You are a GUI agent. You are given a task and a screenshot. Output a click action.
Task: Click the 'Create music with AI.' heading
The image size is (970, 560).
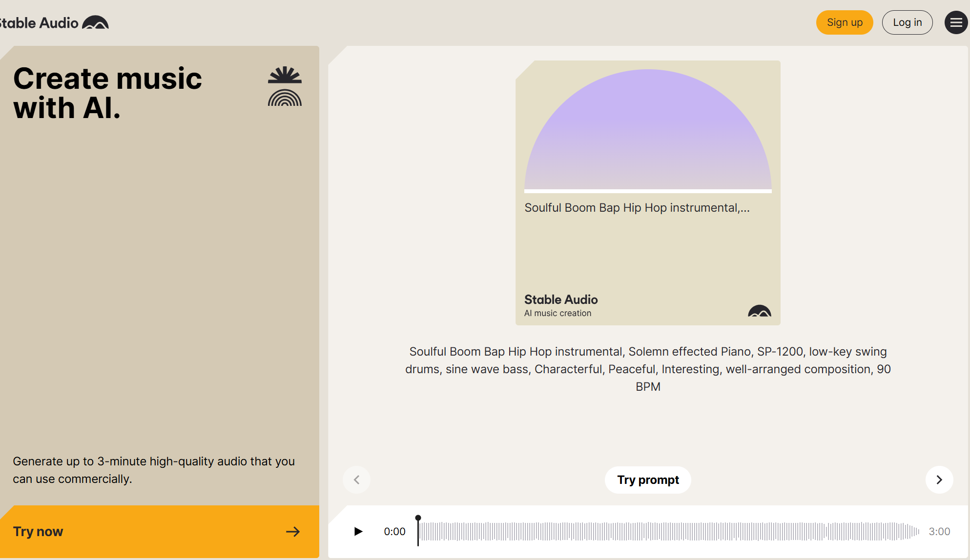click(107, 93)
